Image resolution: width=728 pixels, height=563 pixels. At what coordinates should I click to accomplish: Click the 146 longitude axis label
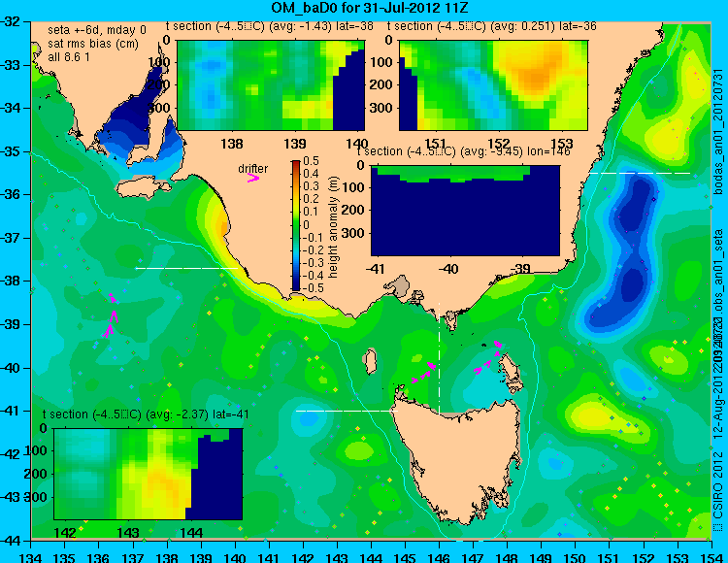[x=439, y=558]
